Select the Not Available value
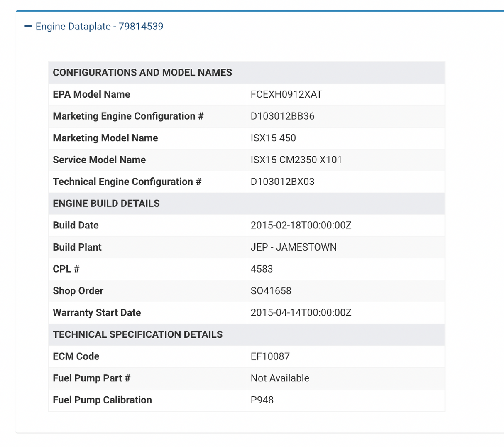 [280, 378]
